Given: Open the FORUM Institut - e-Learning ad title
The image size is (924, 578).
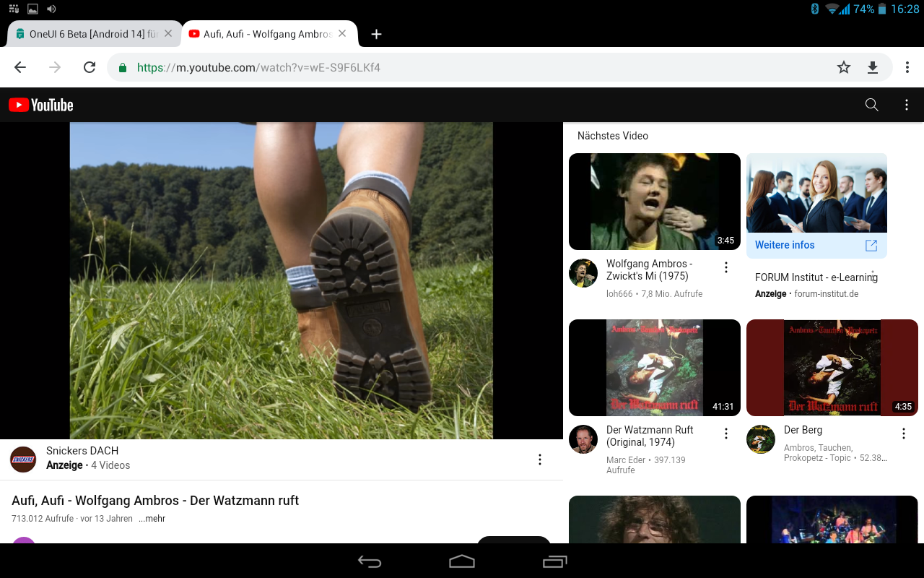Looking at the screenshot, I should pos(816,277).
